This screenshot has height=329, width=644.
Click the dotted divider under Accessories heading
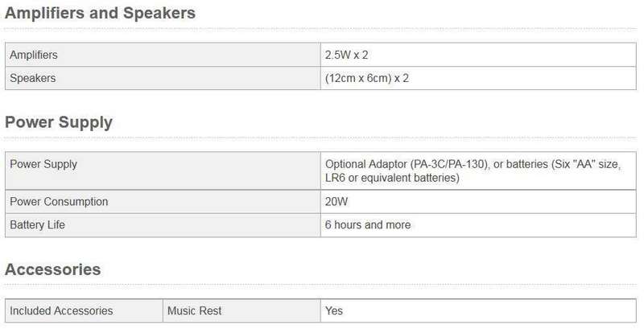click(x=320, y=286)
